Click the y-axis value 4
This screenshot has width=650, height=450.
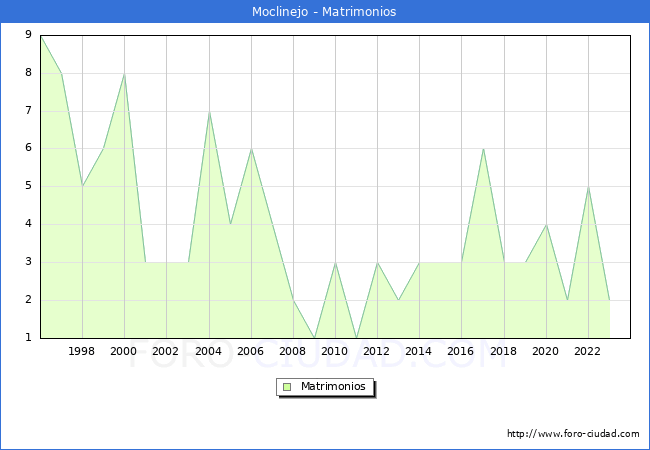coord(28,224)
